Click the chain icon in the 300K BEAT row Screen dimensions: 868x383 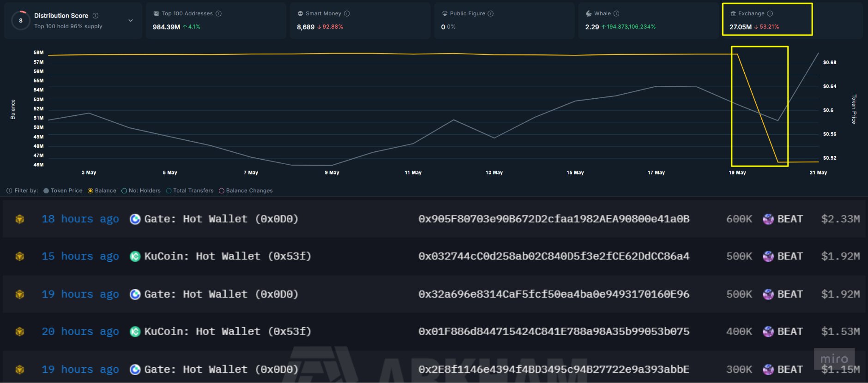click(x=20, y=370)
